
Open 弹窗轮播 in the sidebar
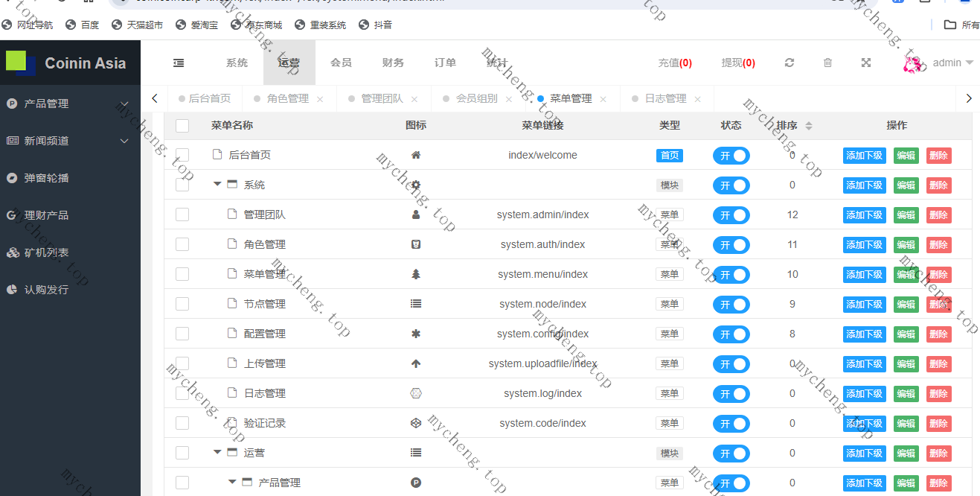click(x=70, y=178)
